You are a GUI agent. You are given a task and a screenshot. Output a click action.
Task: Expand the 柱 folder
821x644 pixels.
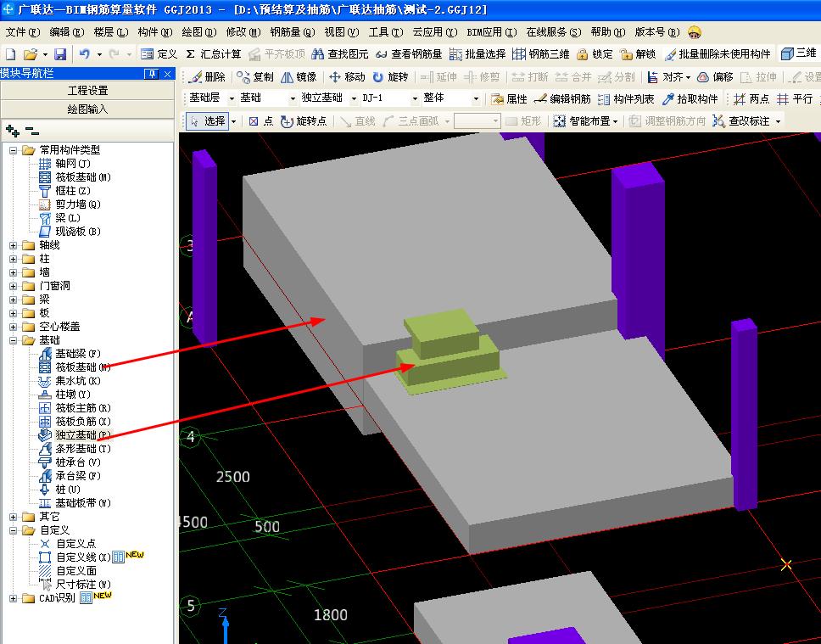[x=13, y=259]
